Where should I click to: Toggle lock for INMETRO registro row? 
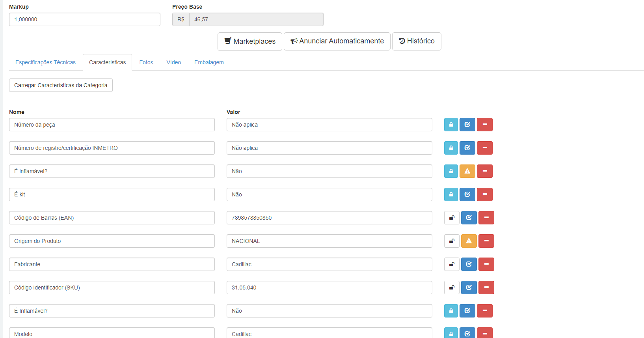[x=451, y=148]
